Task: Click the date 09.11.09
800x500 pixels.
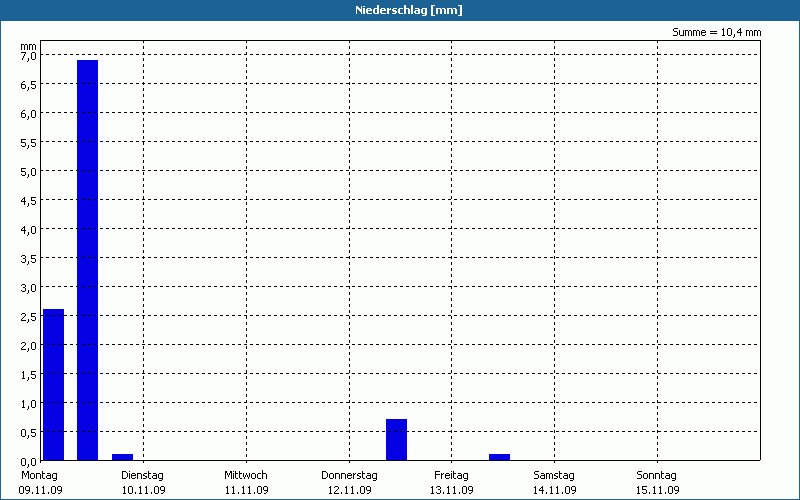Action: [x=40, y=491]
